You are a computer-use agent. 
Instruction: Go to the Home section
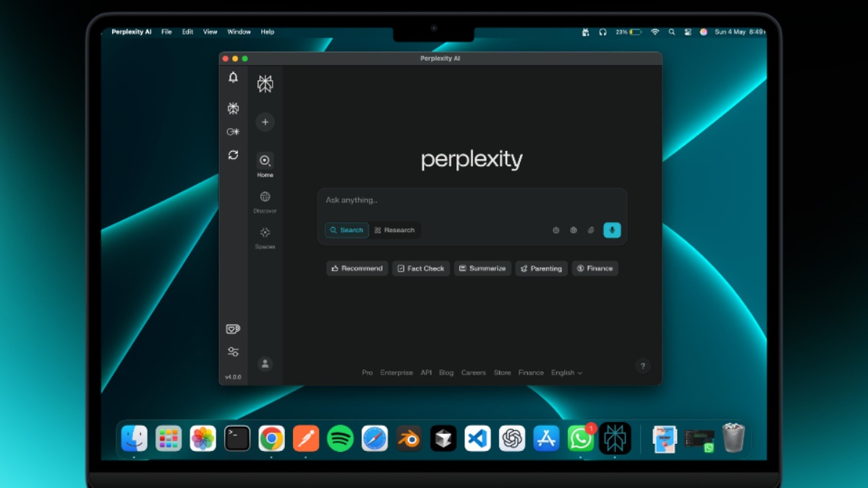pos(265,166)
